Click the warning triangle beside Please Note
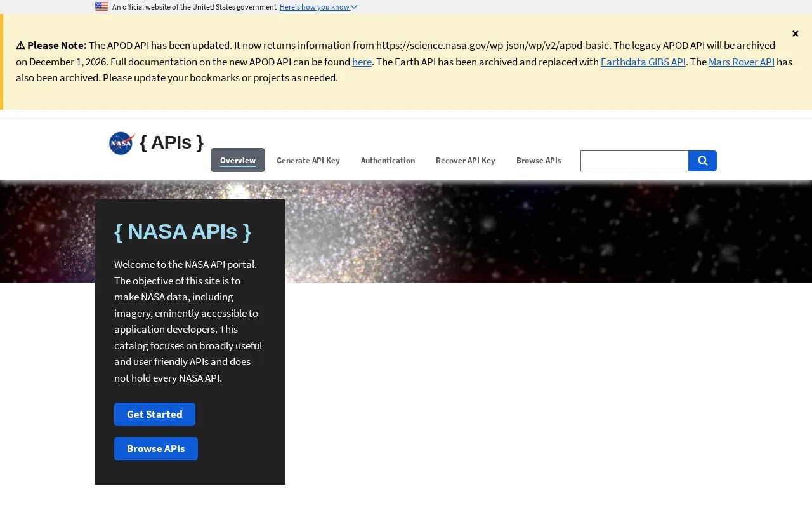This screenshot has height=508, width=812. pyautogui.click(x=20, y=45)
